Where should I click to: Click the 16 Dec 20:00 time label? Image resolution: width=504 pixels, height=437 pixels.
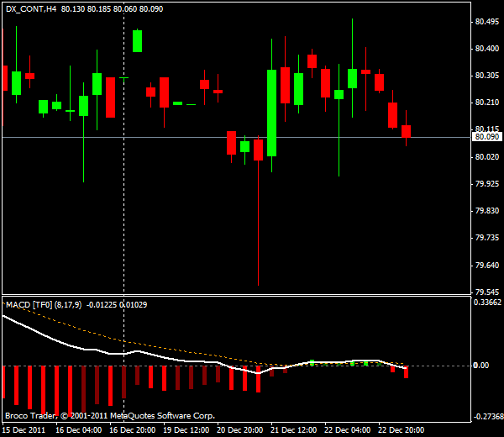[133, 430]
